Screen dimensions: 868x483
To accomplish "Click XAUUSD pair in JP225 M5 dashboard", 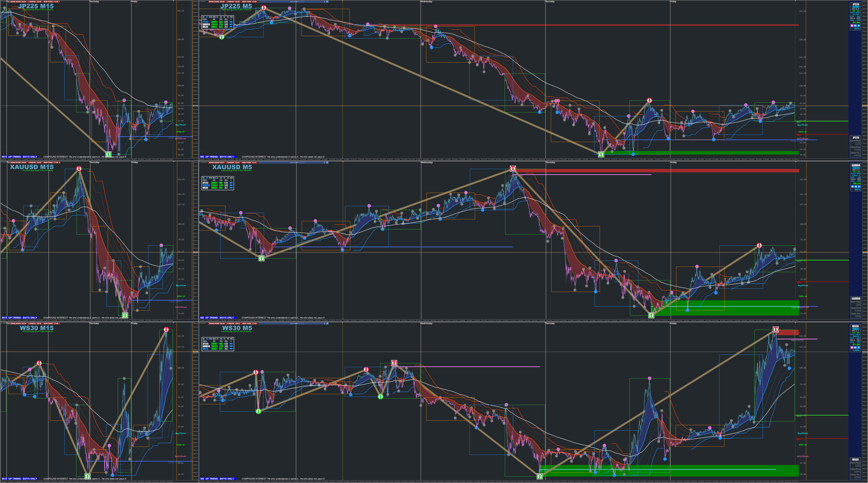I will tap(206, 24).
